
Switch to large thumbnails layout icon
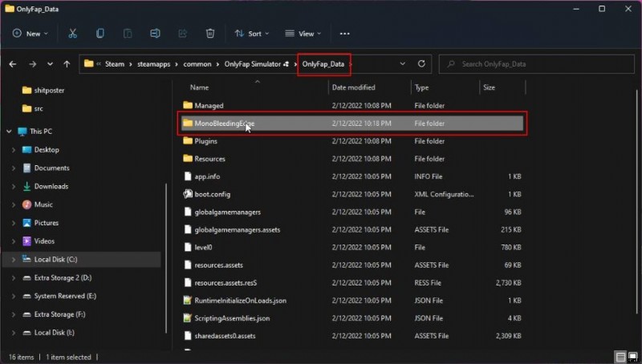(633, 357)
